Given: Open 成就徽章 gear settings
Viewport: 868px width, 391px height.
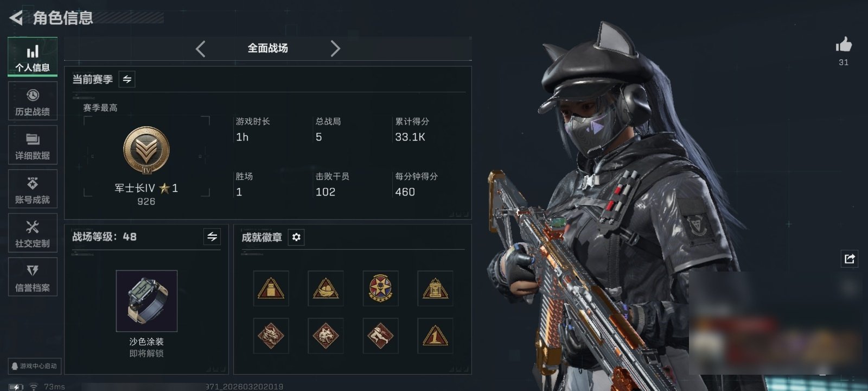Looking at the screenshot, I should [296, 237].
